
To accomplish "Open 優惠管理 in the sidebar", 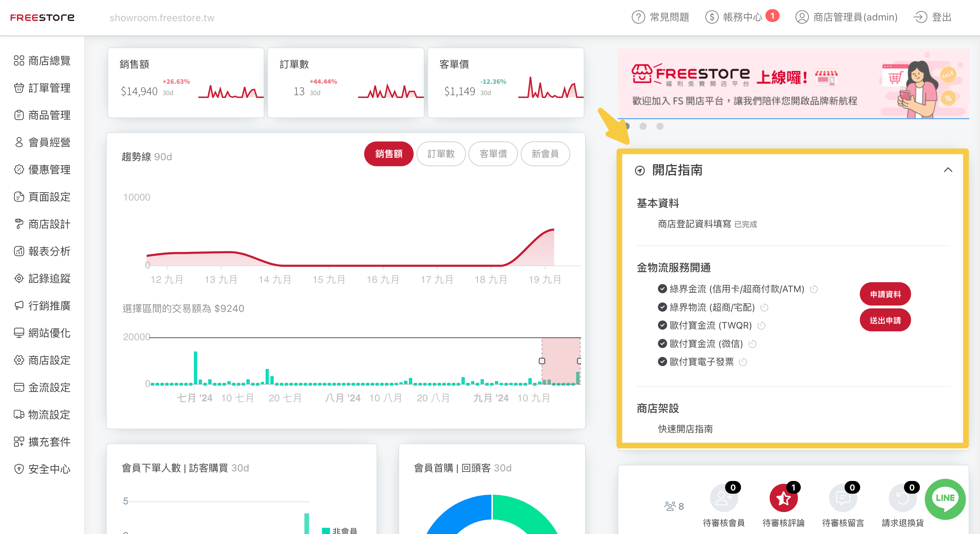I will tap(42, 169).
